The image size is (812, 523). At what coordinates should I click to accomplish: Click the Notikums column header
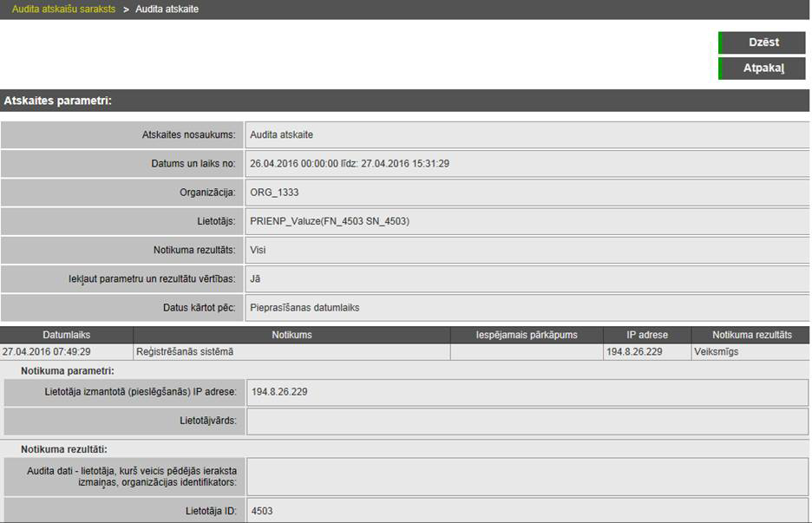coord(291,335)
